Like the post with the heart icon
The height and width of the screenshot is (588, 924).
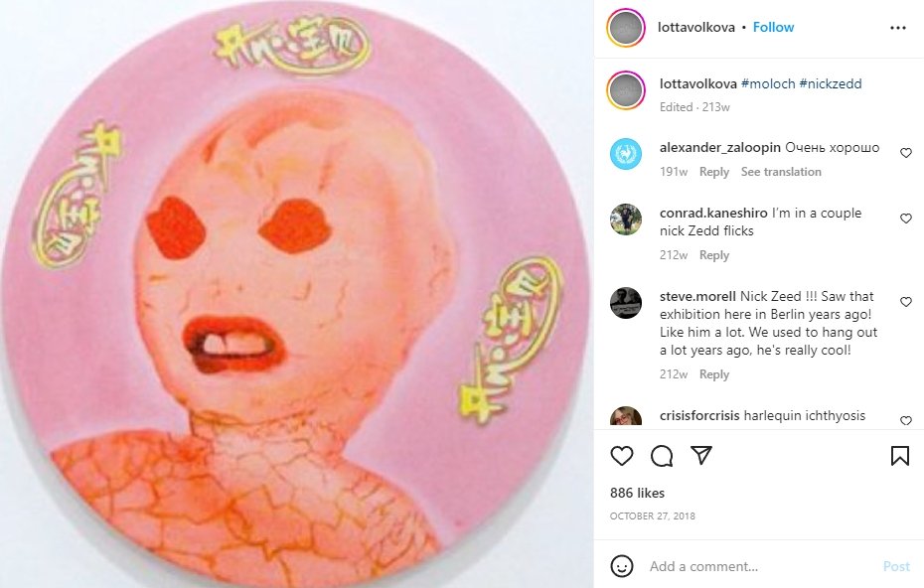coord(622,456)
